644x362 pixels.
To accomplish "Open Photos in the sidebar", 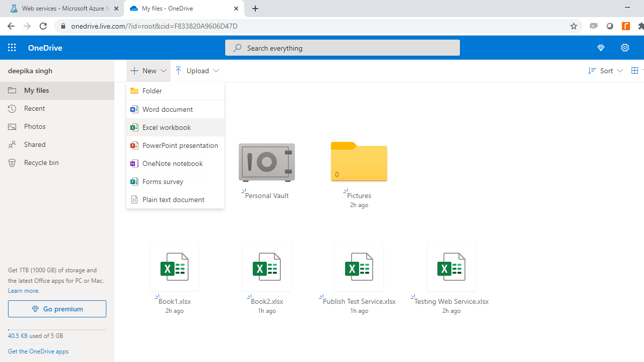I will coord(57,126).
